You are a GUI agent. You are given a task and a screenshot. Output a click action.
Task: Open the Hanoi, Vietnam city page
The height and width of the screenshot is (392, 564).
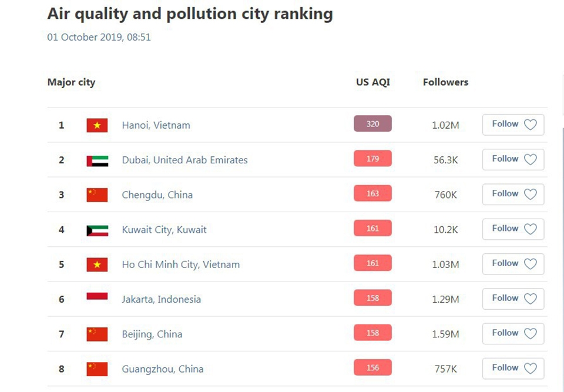click(x=156, y=125)
